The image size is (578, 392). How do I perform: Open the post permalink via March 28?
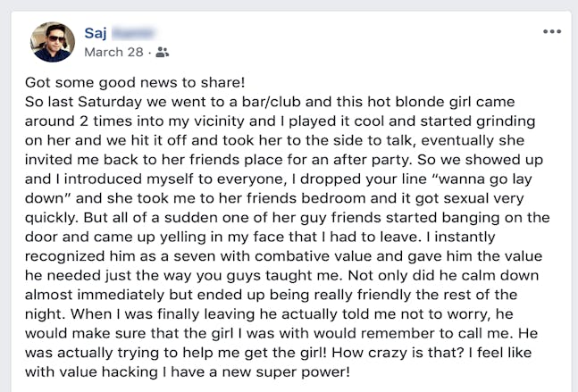click(x=113, y=53)
